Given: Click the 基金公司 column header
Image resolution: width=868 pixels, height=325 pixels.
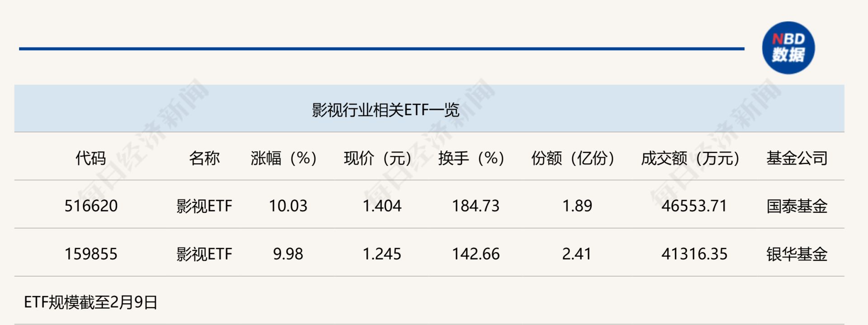Looking at the screenshot, I should pos(797,158).
